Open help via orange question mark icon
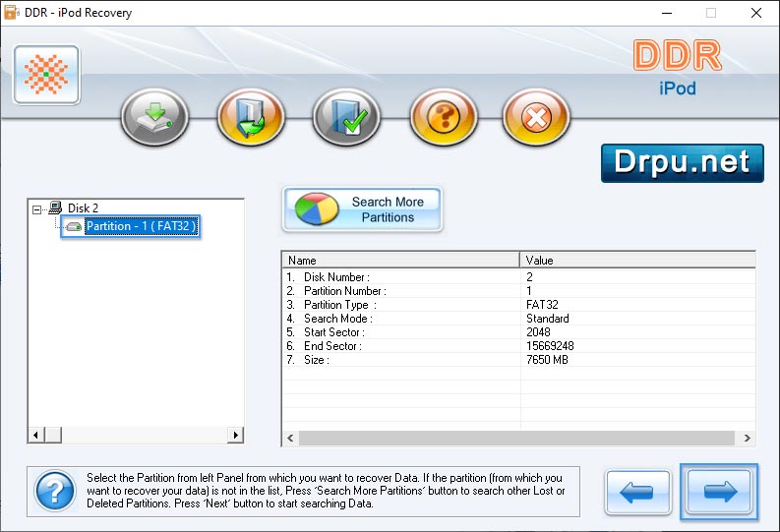 coord(444,117)
